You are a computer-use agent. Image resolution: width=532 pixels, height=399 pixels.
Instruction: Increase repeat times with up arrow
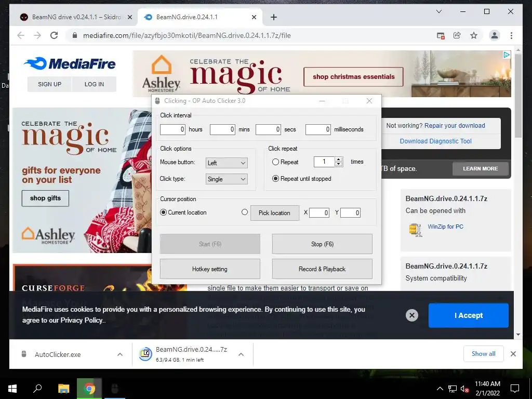338,159
